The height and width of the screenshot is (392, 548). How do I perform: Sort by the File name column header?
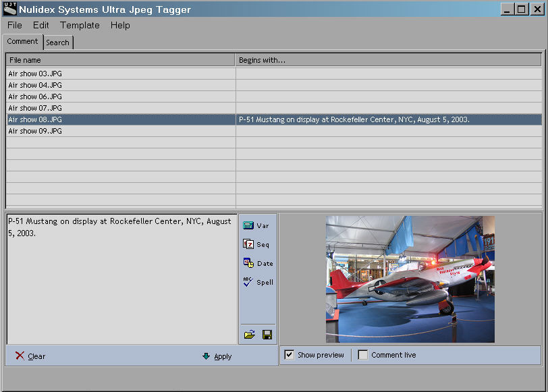tap(121, 60)
